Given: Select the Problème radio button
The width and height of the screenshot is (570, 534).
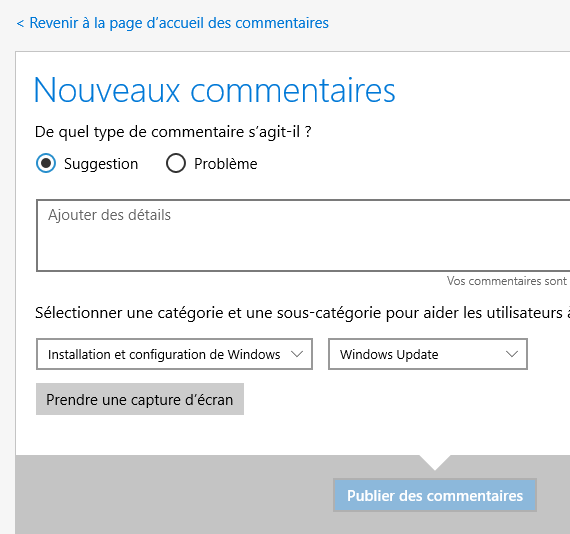Looking at the screenshot, I should (x=176, y=163).
